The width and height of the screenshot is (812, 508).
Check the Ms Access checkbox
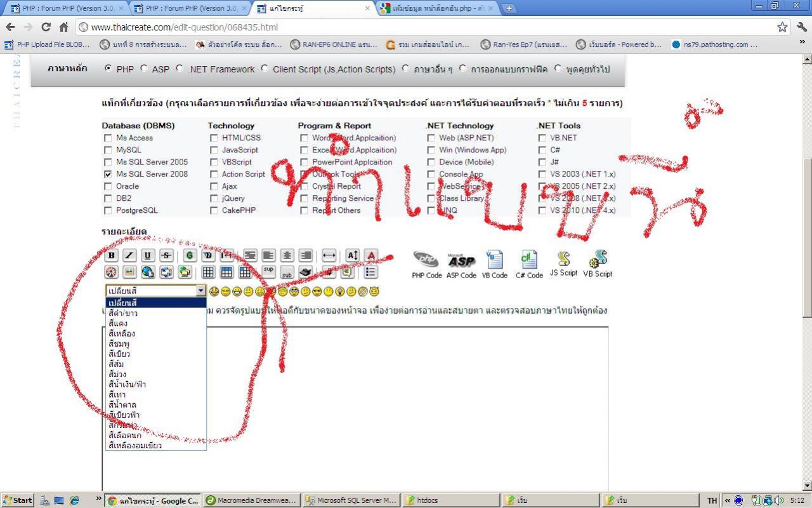pyautogui.click(x=108, y=138)
